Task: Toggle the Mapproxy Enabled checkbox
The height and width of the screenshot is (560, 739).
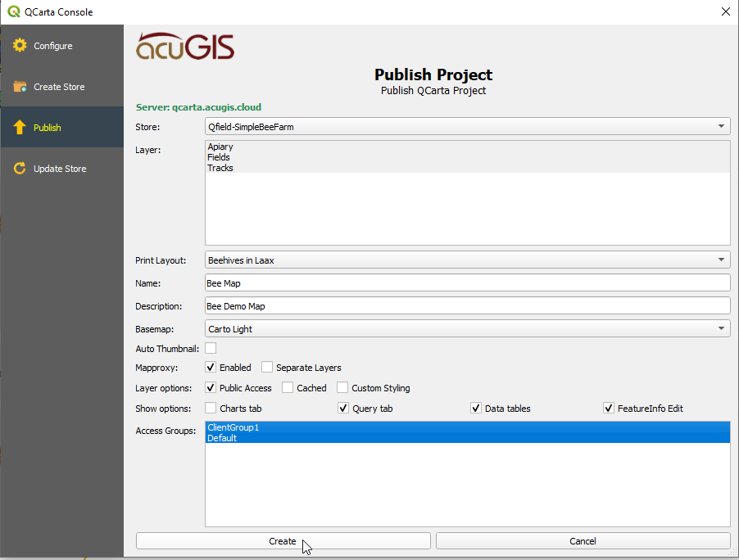Action: tap(211, 368)
